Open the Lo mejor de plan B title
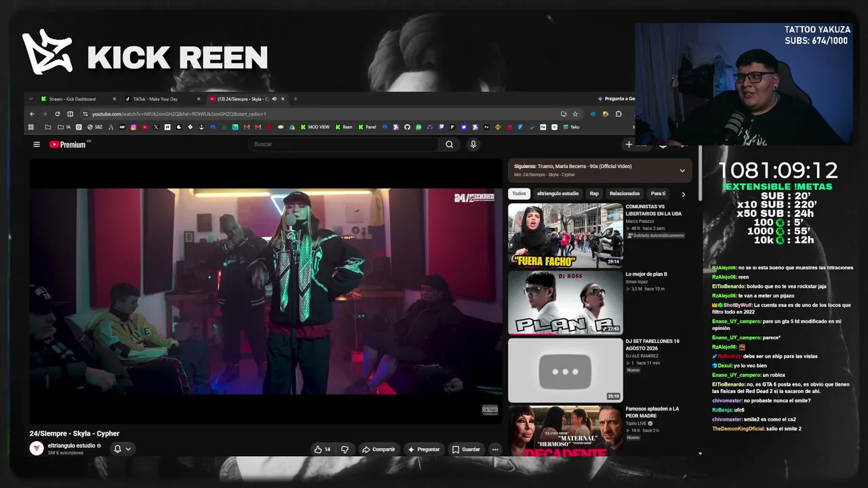This screenshot has height=488, width=868. point(646,274)
